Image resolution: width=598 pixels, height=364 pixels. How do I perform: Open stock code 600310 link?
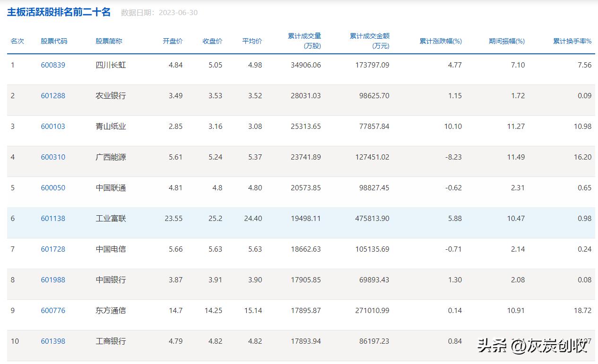point(53,157)
